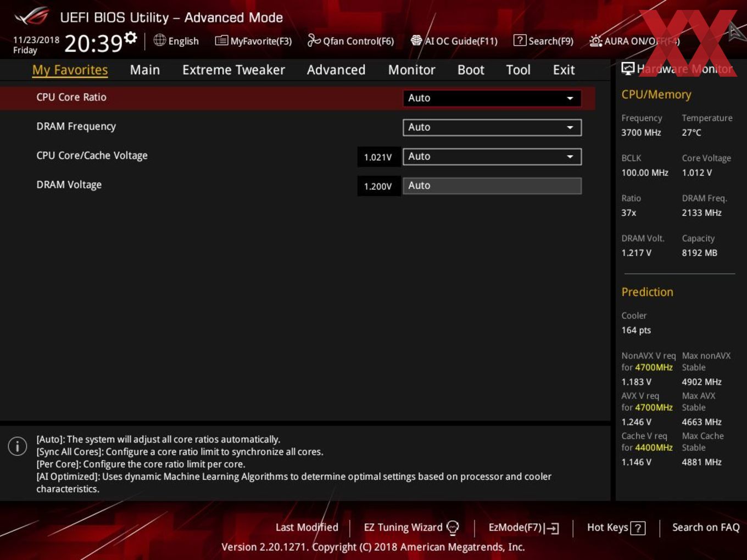Select the DRAM Voltage row label
This screenshot has height=560, width=747.
pos(69,184)
